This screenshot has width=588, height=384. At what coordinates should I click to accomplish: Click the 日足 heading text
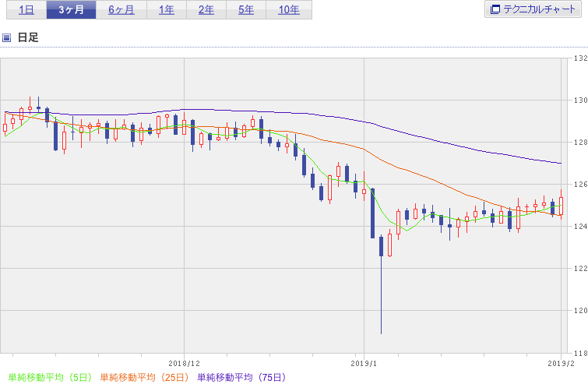click(28, 37)
